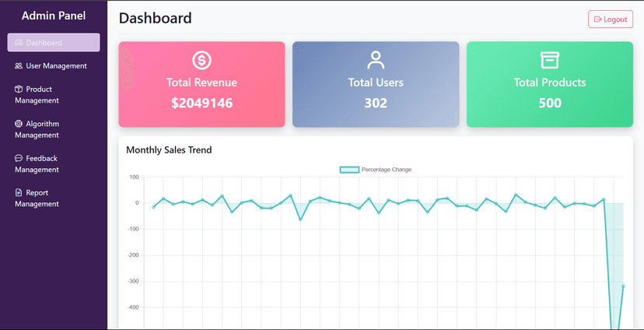Click the last data point on sales chart
This screenshot has width=644, height=330.
tap(623, 286)
